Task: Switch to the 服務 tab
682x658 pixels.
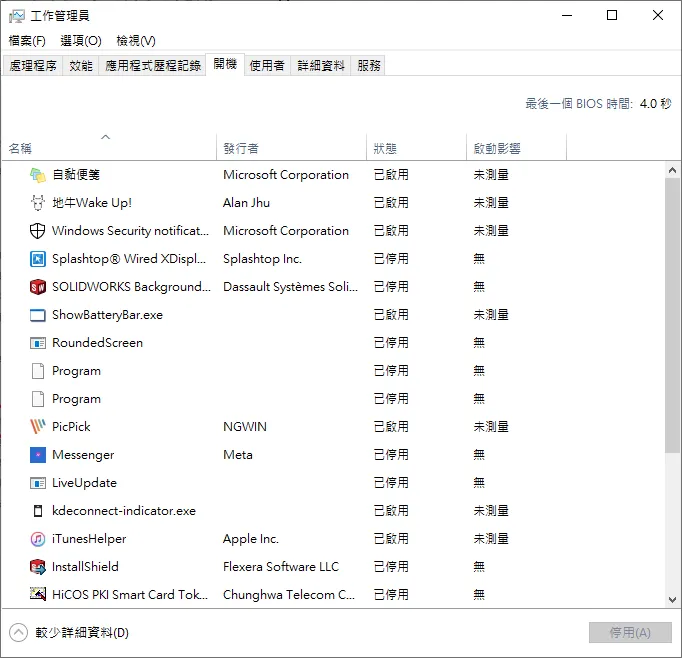Action: tap(368, 66)
